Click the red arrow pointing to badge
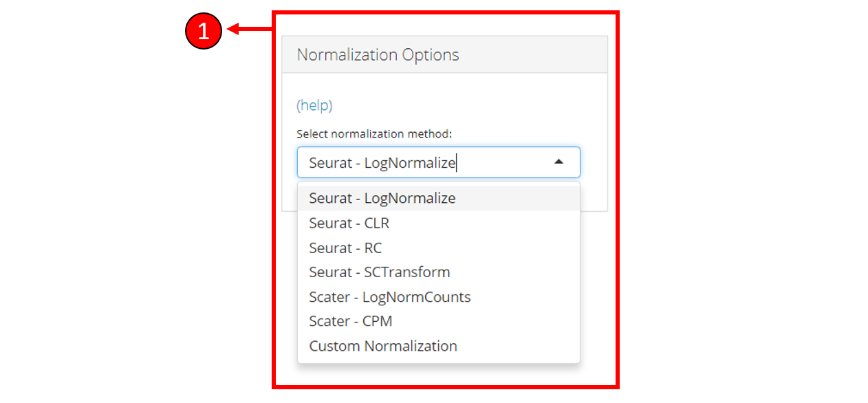Screen dimensions: 868x403 point(249,29)
